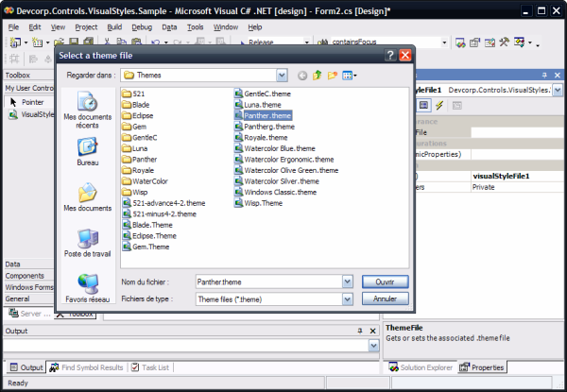Screen dimensions: 567x392
Task: Open Mes documents in places bar
Action: tap(87, 196)
